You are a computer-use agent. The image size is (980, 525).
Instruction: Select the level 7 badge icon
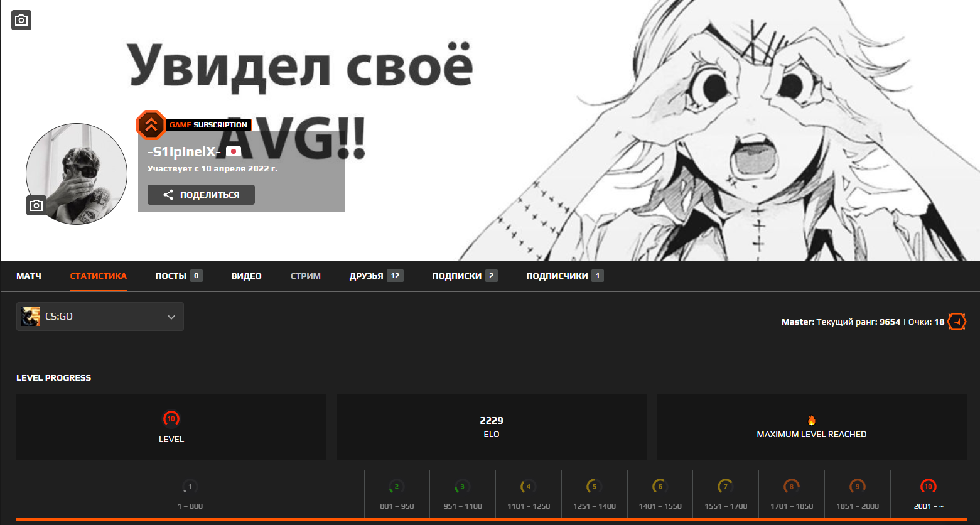coord(726,486)
